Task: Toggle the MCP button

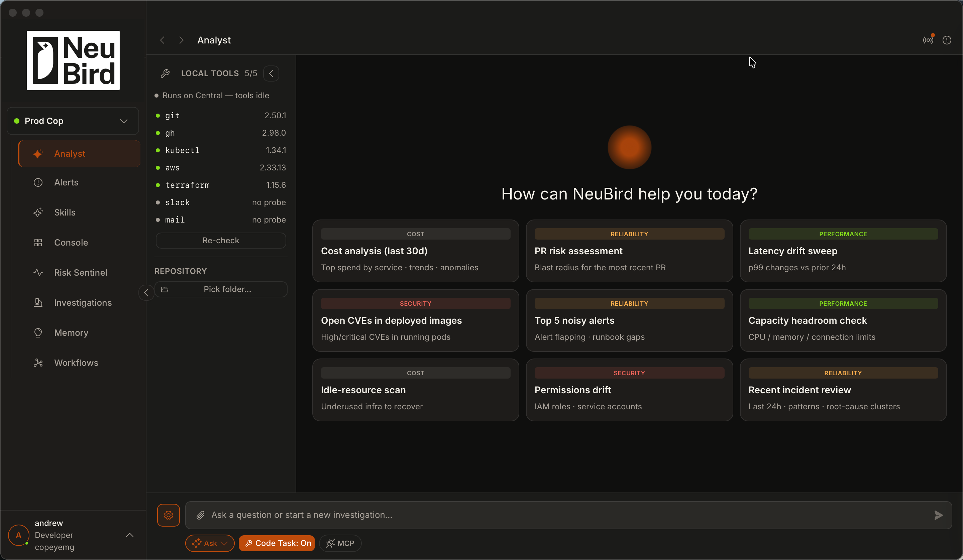Action: point(340,543)
